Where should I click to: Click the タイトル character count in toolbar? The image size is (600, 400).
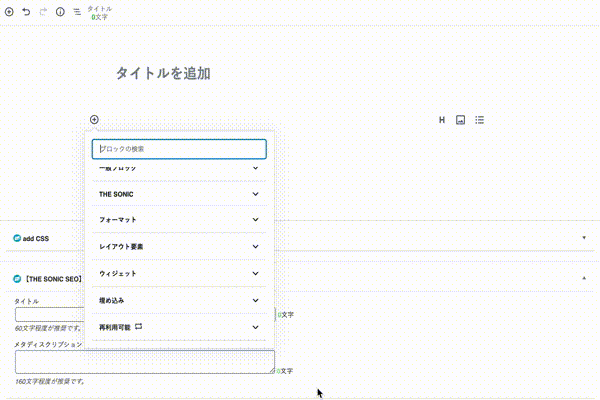pyautogui.click(x=99, y=13)
